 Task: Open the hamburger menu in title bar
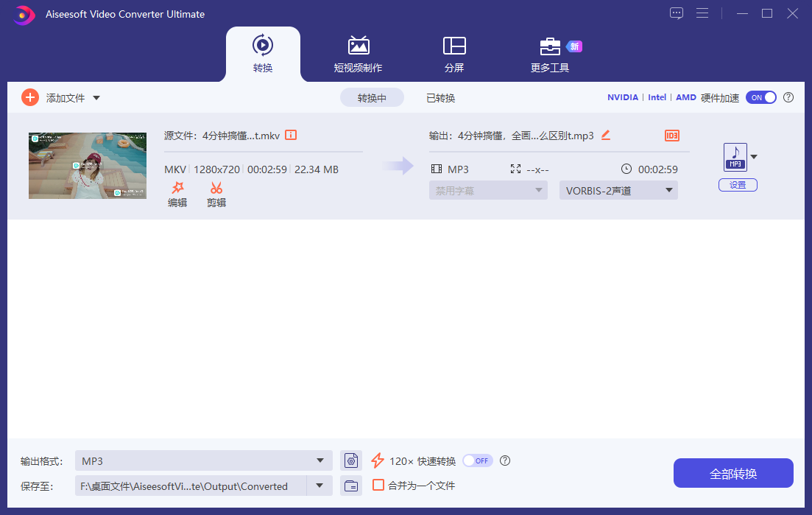[x=702, y=13]
